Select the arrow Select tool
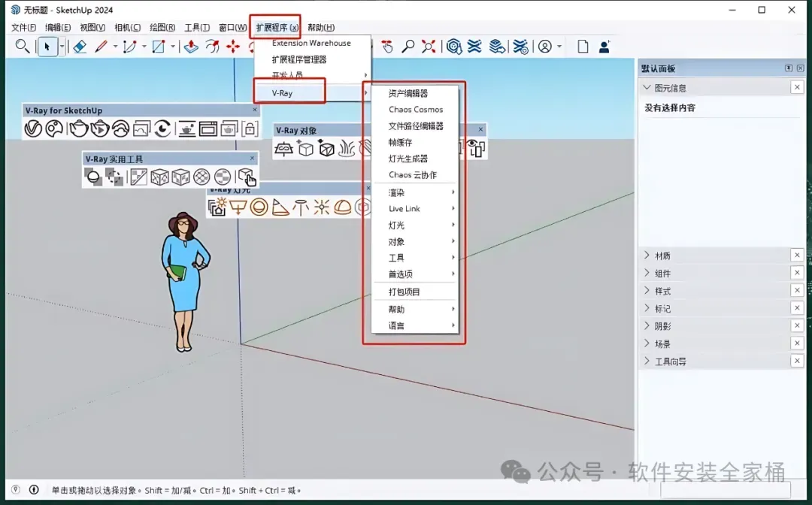The height and width of the screenshot is (505, 812). tap(47, 47)
